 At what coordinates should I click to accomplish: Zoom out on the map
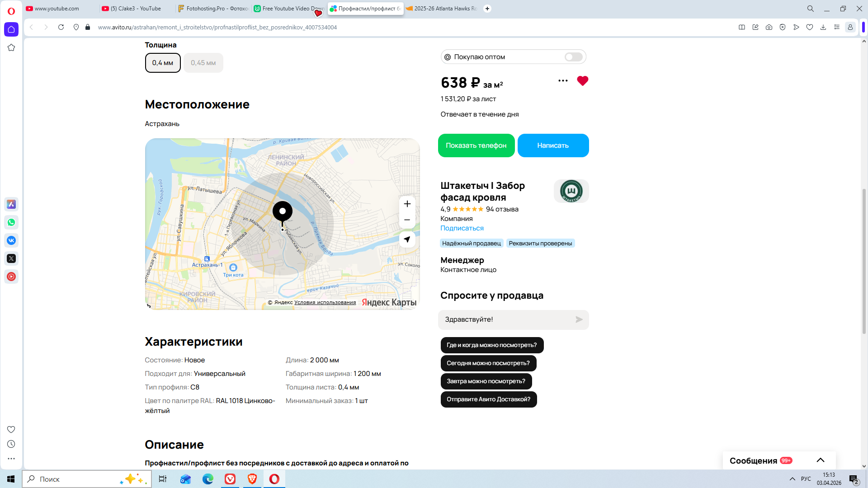[407, 220]
